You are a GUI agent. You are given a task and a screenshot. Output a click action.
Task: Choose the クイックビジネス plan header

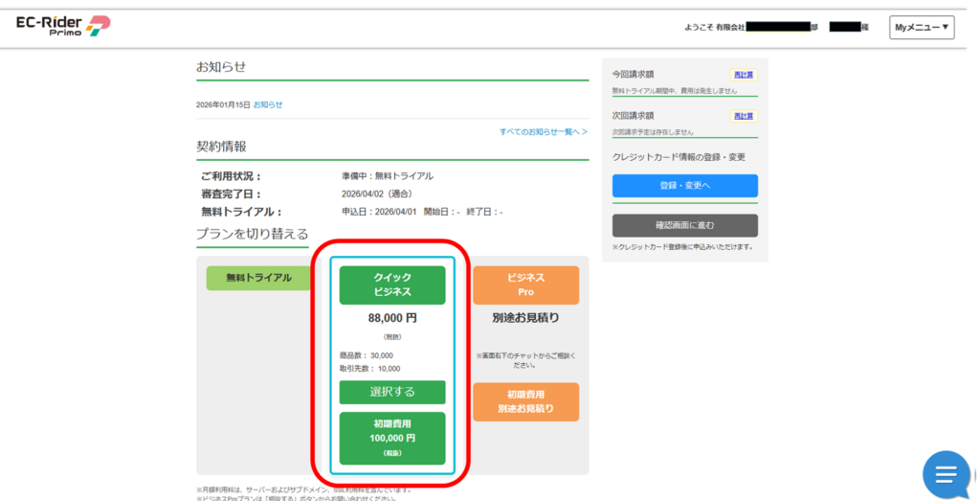pos(392,285)
